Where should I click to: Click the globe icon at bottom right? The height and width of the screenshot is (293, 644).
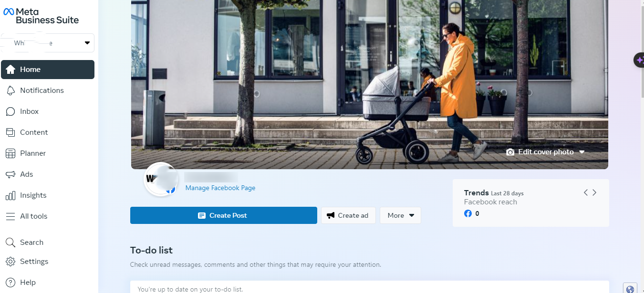click(x=630, y=289)
